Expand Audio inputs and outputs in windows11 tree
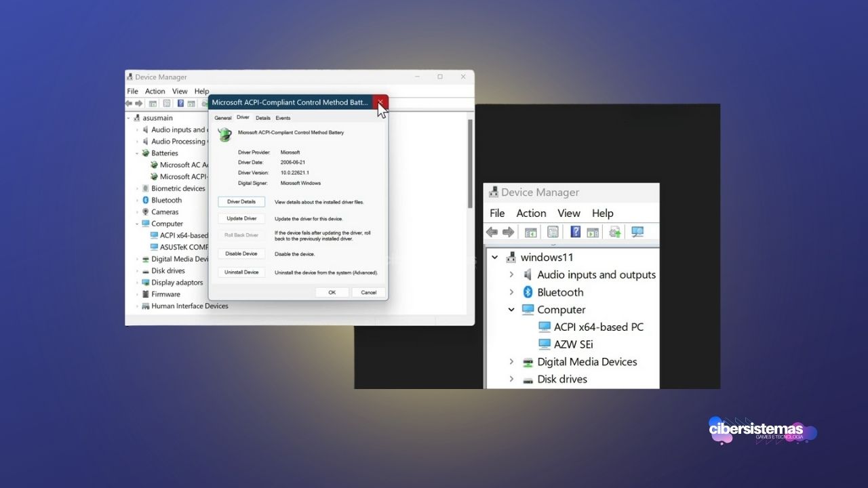This screenshot has width=868, height=488. click(511, 274)
